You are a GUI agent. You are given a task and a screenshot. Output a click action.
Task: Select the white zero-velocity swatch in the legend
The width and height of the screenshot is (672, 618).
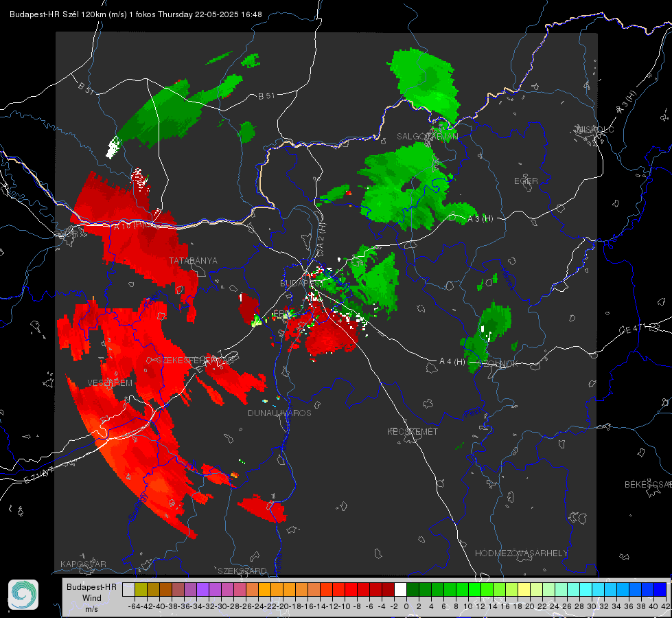[x=400, y=589]
